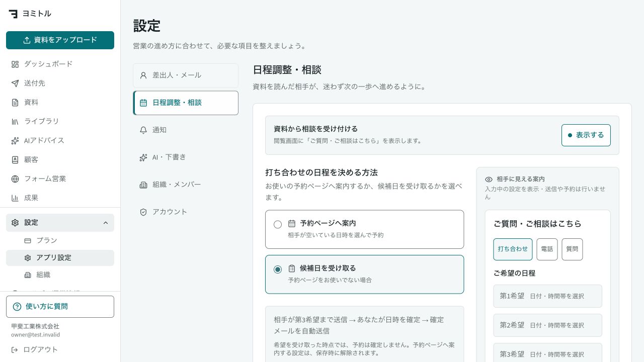
Task: Choose 打ち合わせ in the preview
Action: (513, 249)
